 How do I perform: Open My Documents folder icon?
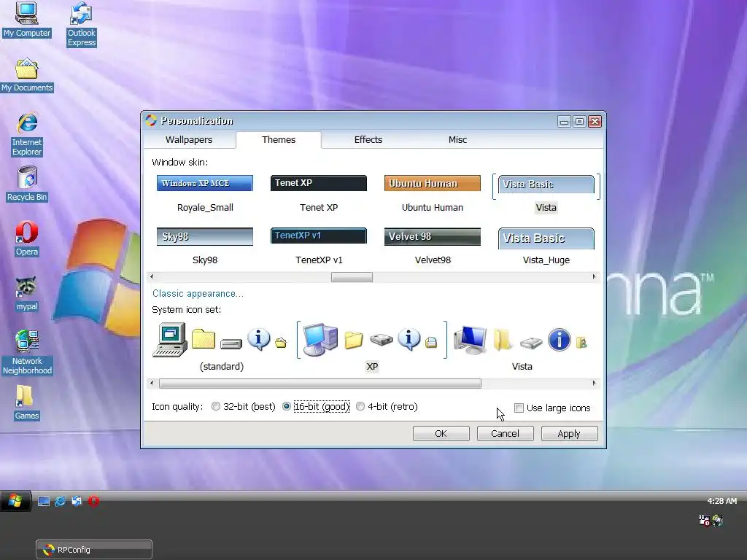[x=27, y=75]
